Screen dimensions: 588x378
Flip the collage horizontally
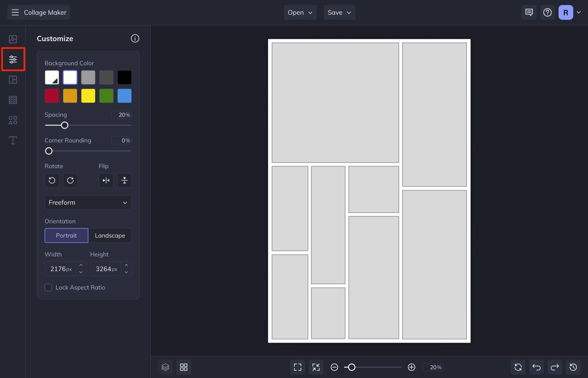(106, 180)
